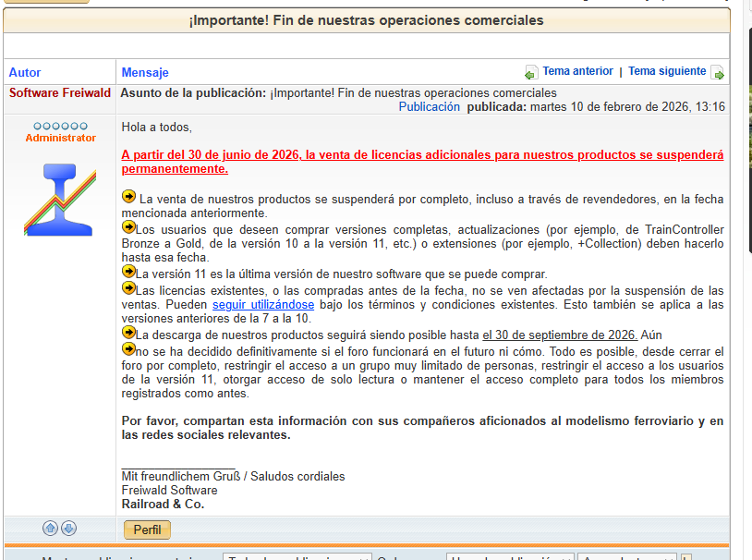Click the up arrow icon beside Perfil
752x560 pixels.
click(x=50, y=529)
